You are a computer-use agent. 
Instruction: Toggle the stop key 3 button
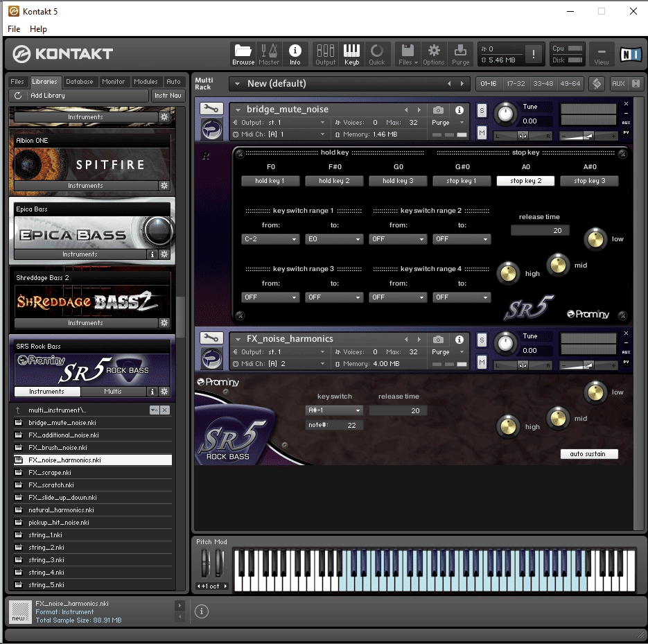[x=589, y=181]
